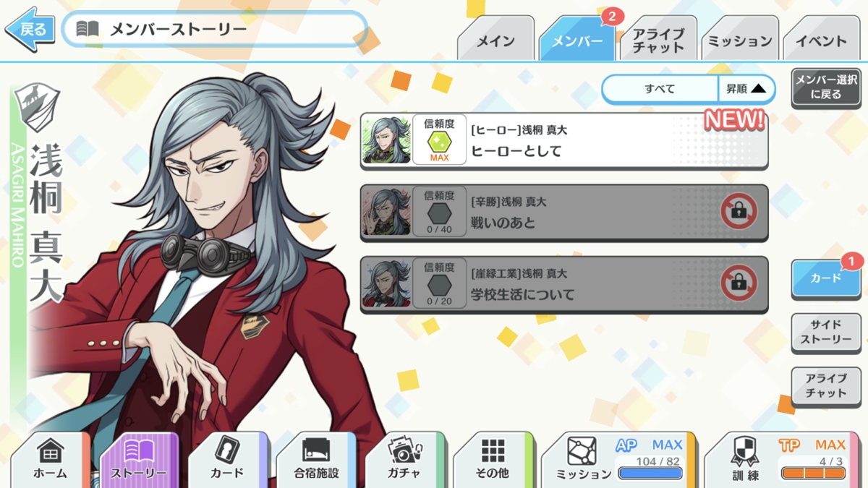
Task: Open the ミッション network icon
Action: point(582,451)
